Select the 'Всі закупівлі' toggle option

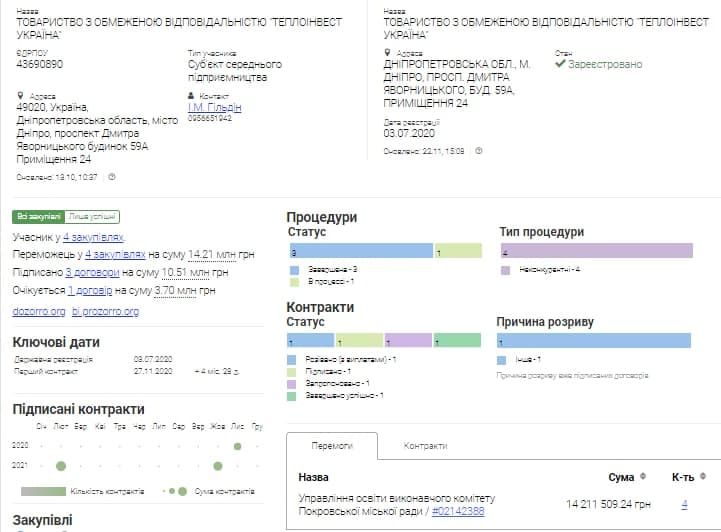38,216
